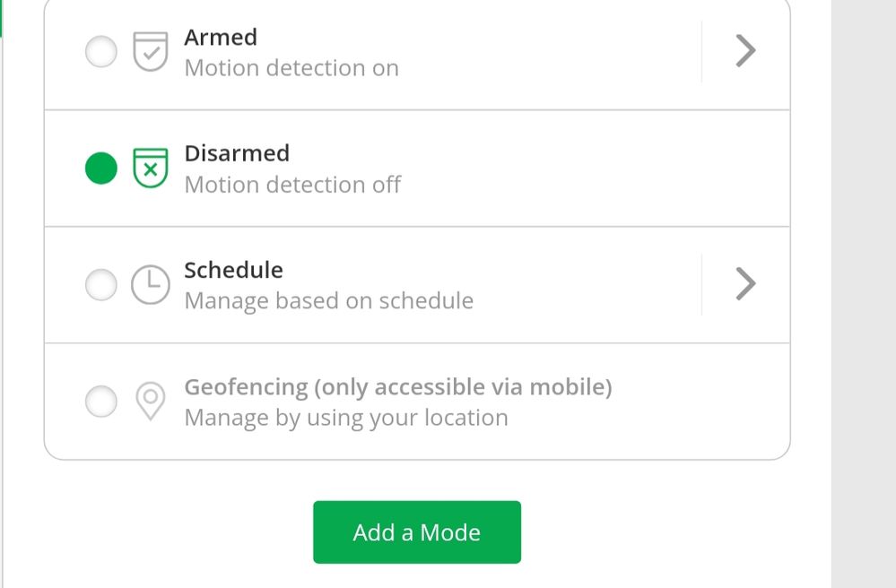Select the Schedule radio button
Image resolution: width=896 pixels, height=588 pixels.
(x=101, y=284)
